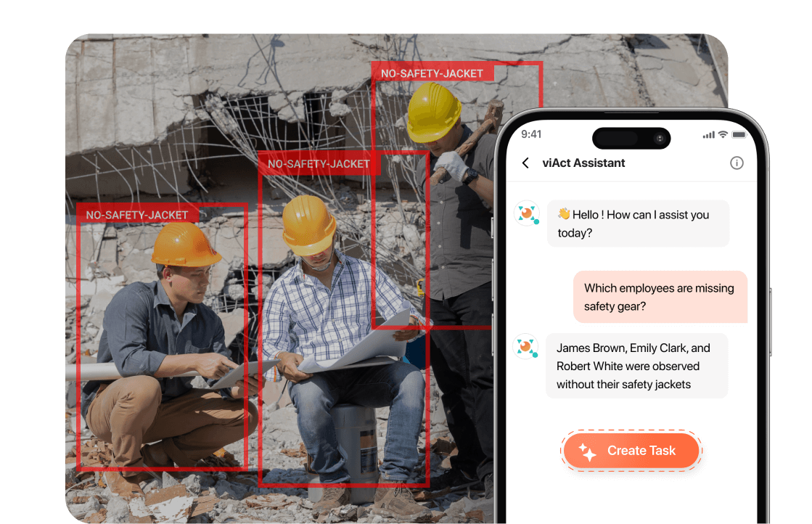
Task: Collapse the safety-gear answer bubble
Action: [x=636, y=366]
